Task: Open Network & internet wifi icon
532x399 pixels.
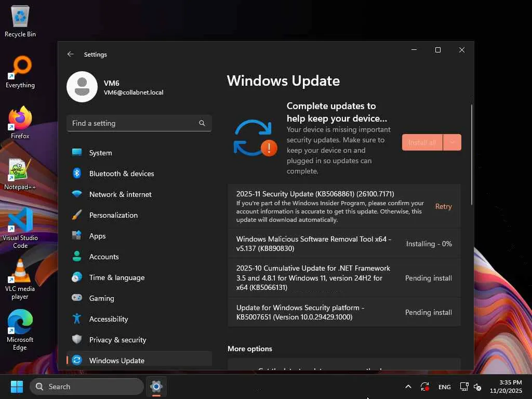Action: 77,194
